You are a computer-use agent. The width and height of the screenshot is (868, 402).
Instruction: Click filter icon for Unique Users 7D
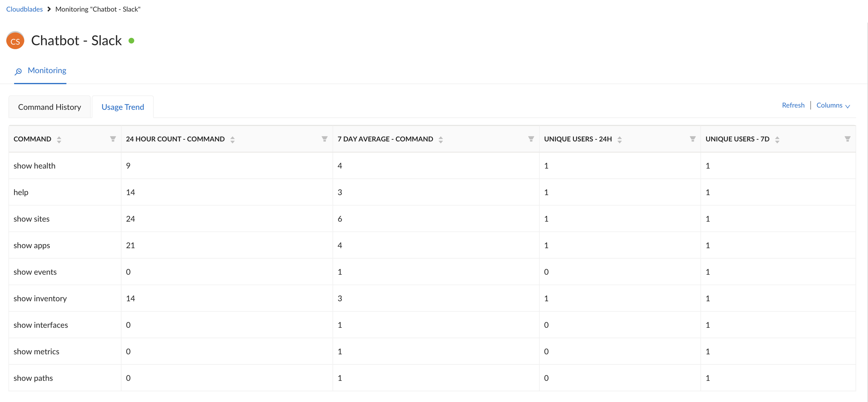point(847,139)
